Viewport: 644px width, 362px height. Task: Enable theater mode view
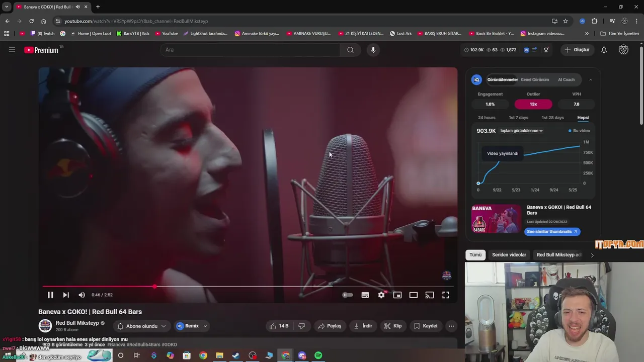(414, 295)
